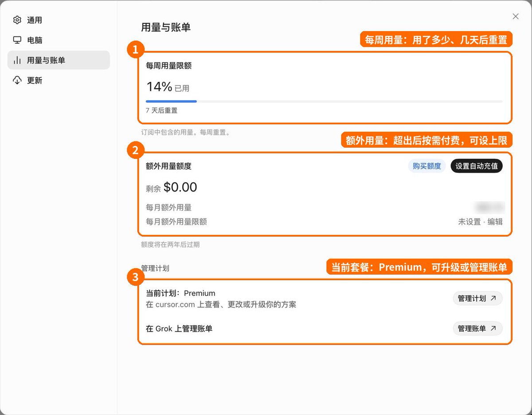Click the 管理计划 section heading
532x415 pixels.
click(155, 268)
